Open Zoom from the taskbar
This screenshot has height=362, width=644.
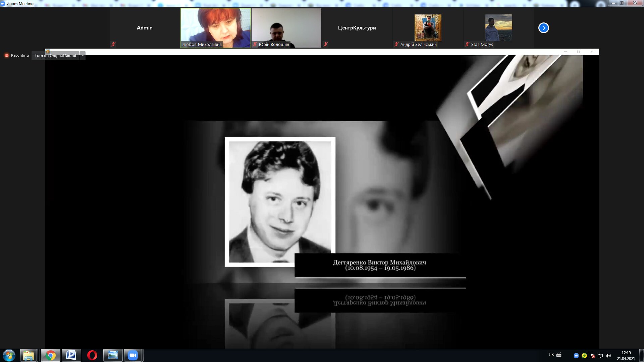(133, 355)
